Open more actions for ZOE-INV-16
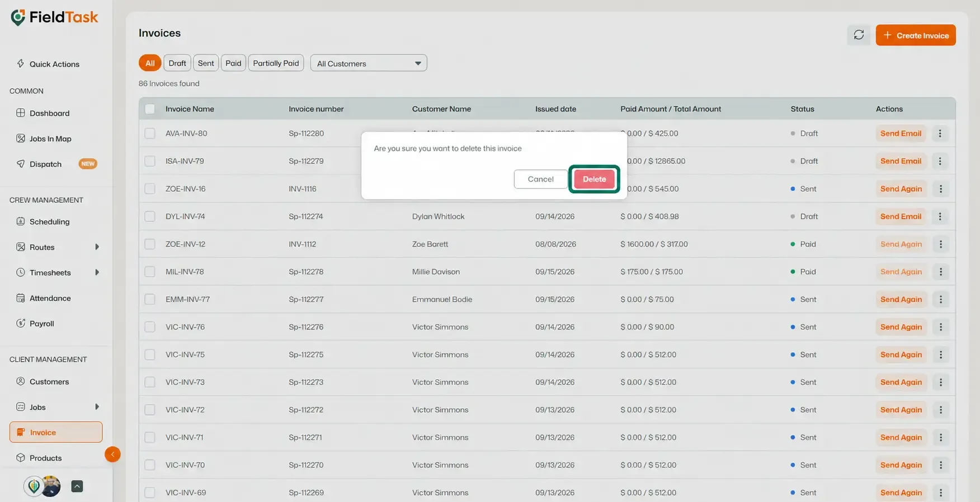This screenshot has height=502, width=980. [x=940, y=189]
